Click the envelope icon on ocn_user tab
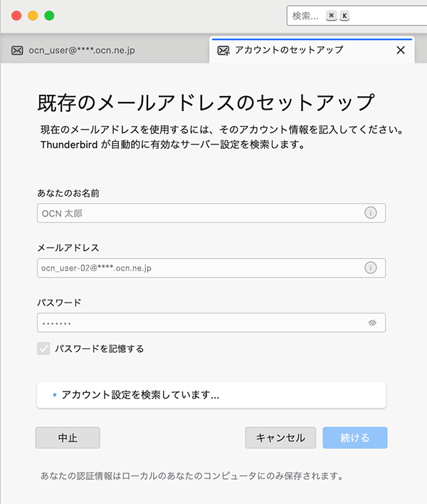This screenshot has width=427, height=504. (17, 51)
